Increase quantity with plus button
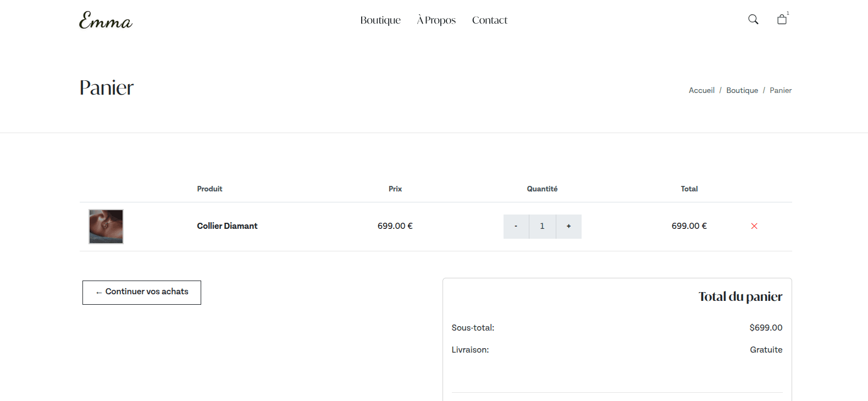868x401 pixels. [x=568, y=226]
